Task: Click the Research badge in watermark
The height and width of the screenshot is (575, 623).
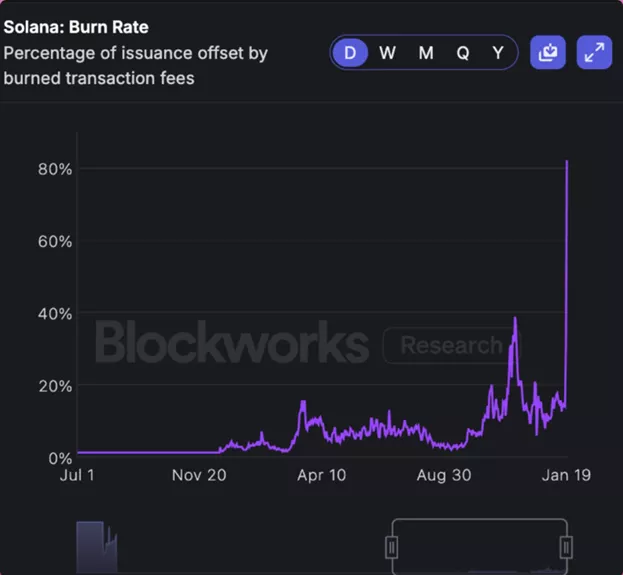Action: [x=451, y=345]
